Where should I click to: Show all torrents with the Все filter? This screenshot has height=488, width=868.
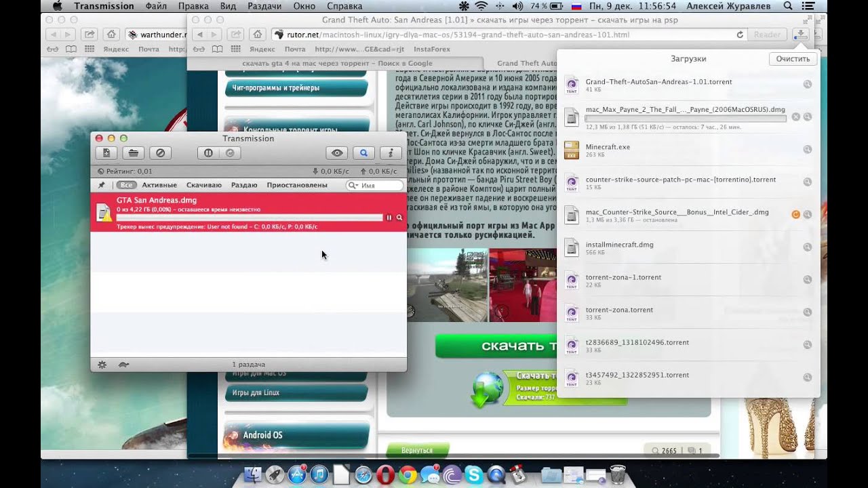pyautogui.click(x=126, y=185)
